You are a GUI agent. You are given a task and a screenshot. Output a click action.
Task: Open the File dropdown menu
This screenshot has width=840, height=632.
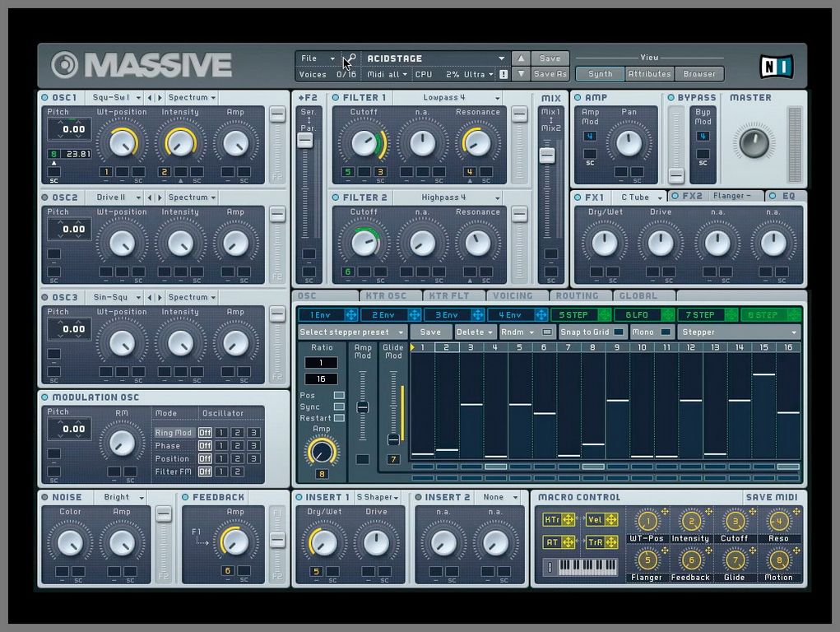(x=318, y=58)
